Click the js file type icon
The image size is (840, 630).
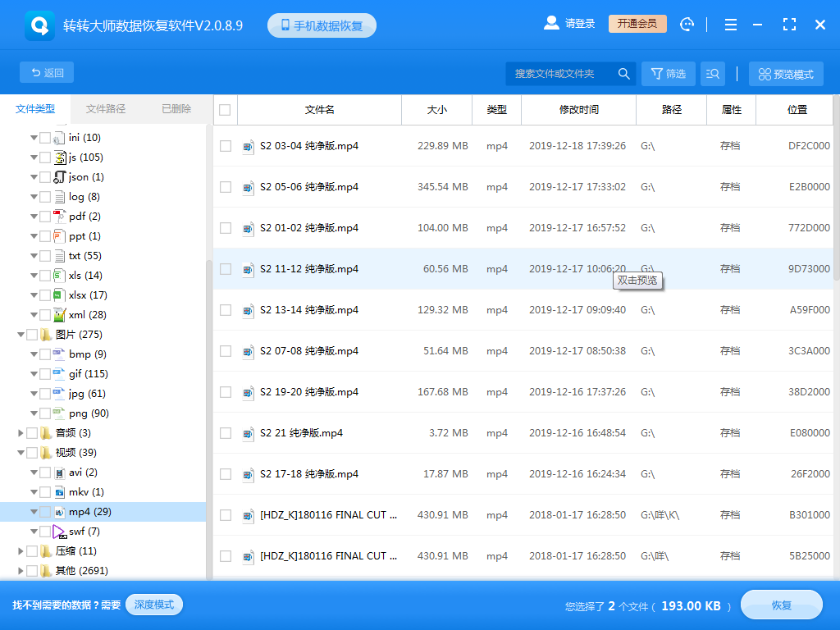59,157
